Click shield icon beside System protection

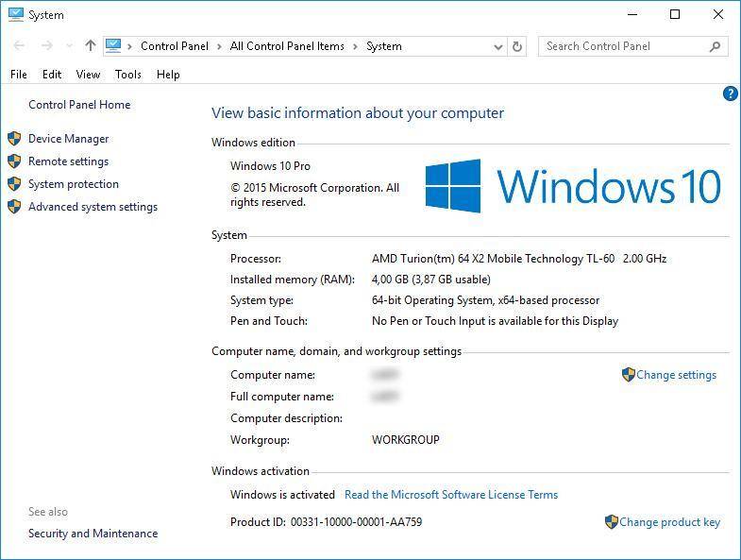14,184
